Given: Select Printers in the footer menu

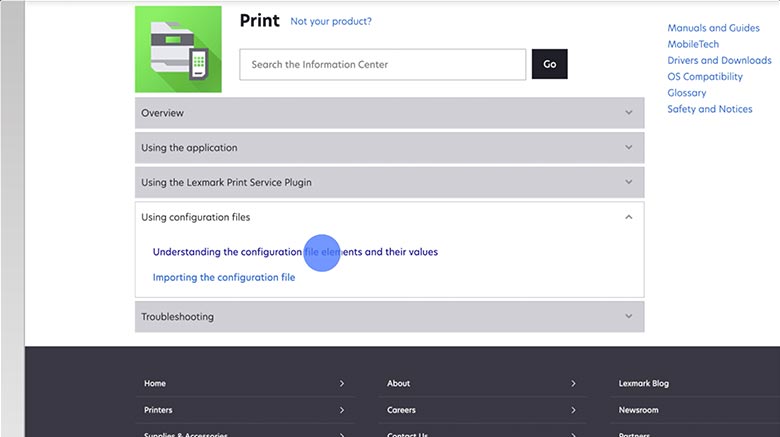Looking at the screenshot, I should [x=158, y=410].
